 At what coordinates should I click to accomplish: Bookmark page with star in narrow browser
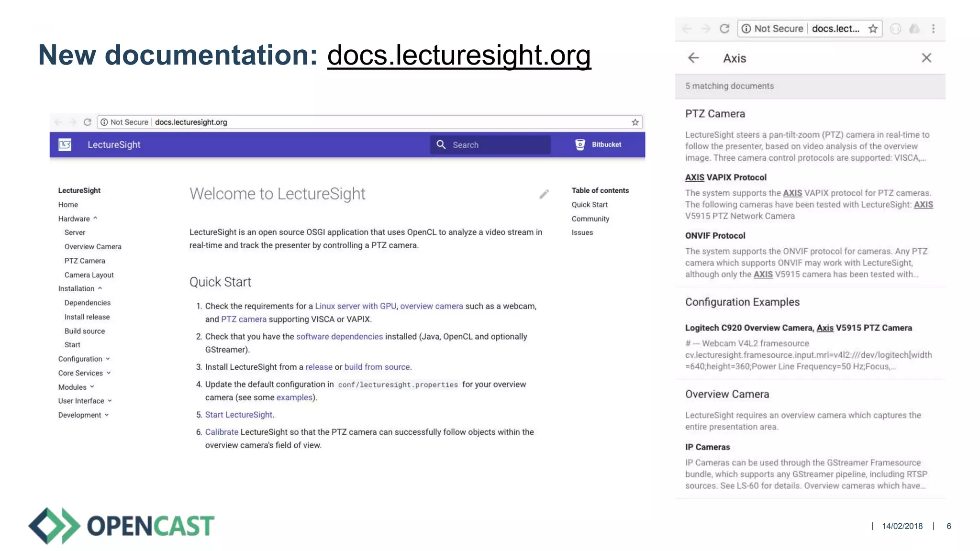pos(873,29)
